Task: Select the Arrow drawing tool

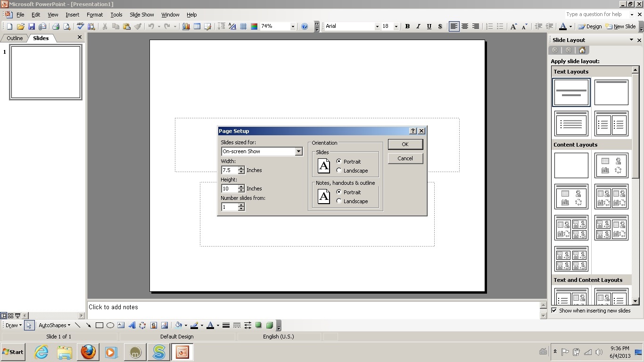Action: click(x=88, y=325)
